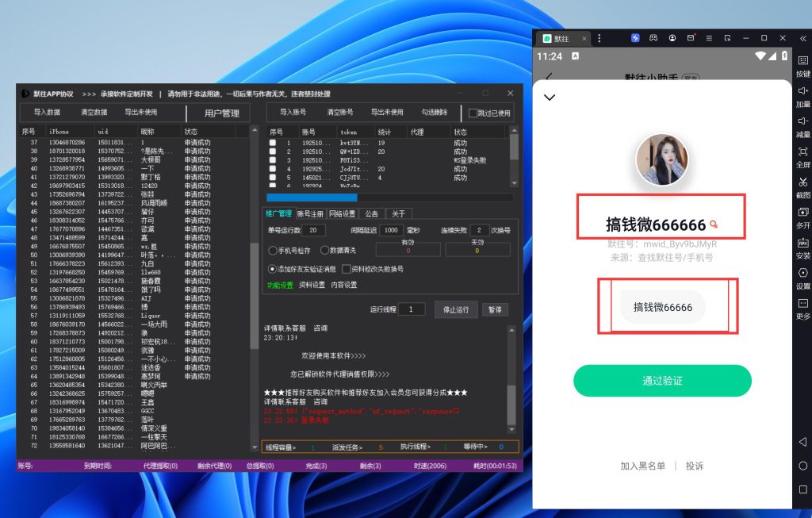Check the 跳过已使用 checkbox
The height and width of the screenshot is (518, 812).
point(473,113)
